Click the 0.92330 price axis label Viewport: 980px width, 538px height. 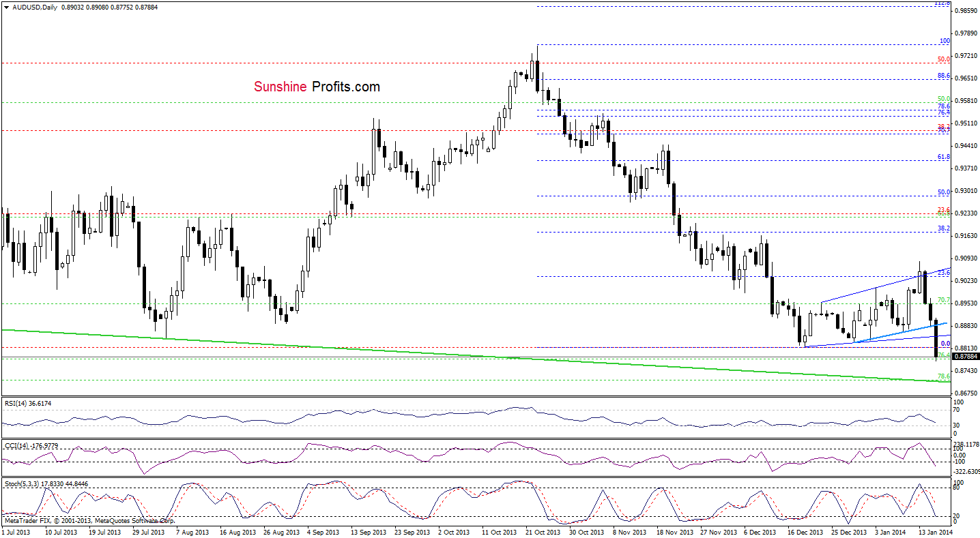pos(967,213)
